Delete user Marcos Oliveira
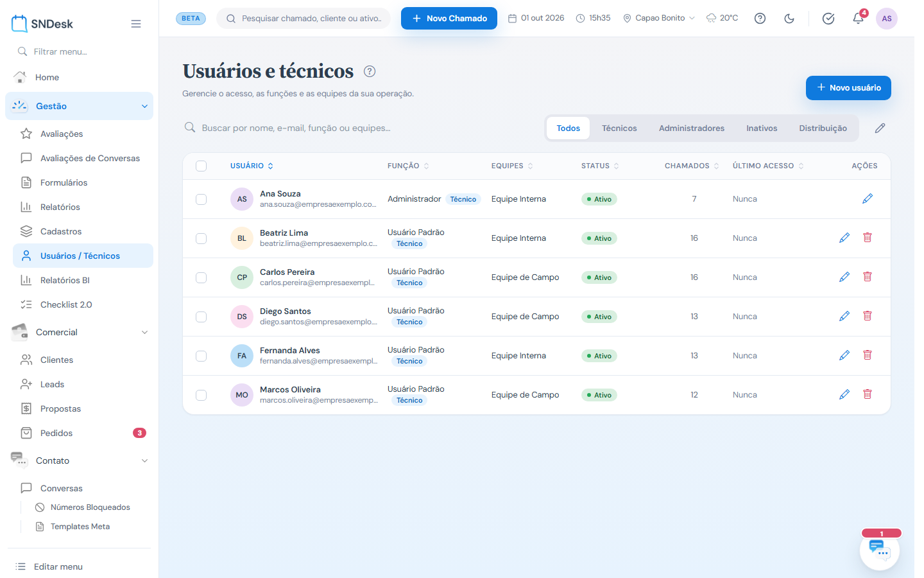Image resolution: width=924 pixels, height=578 pixels. (x=868, y=394)
